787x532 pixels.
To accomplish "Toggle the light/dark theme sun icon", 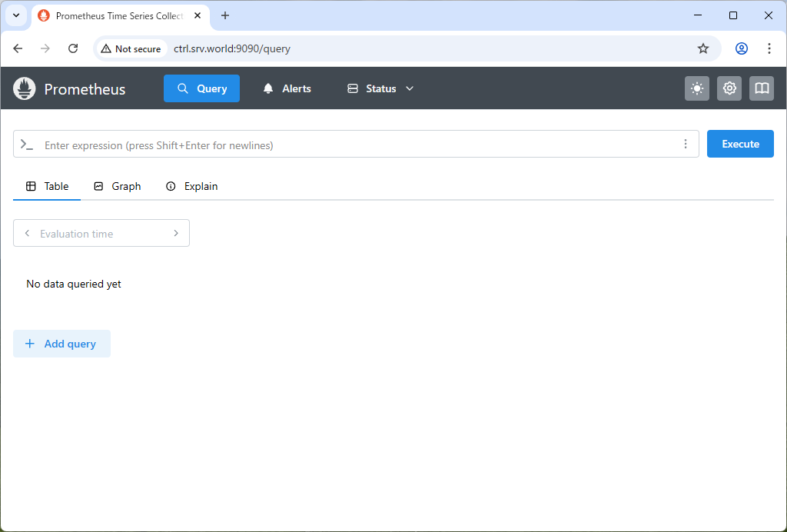I will (x=697, y=88).
